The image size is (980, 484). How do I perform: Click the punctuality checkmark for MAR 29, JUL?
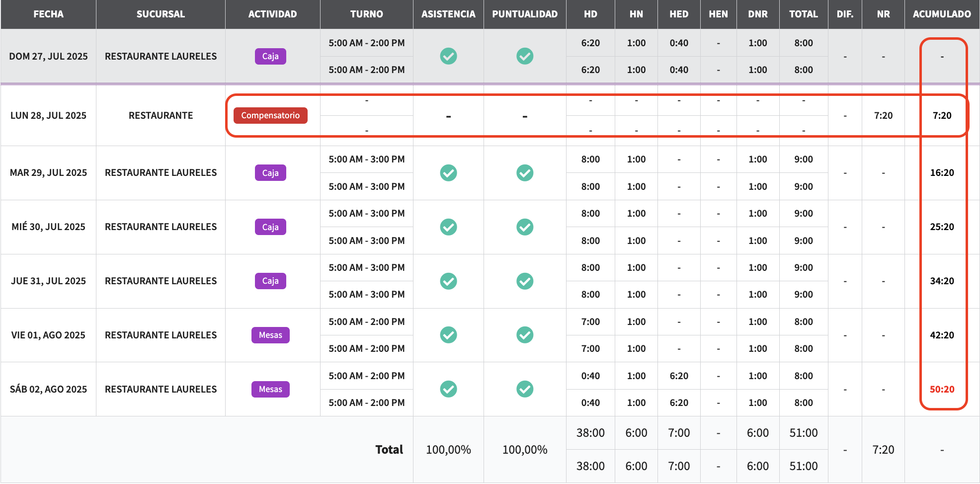[x=525, y=173]
